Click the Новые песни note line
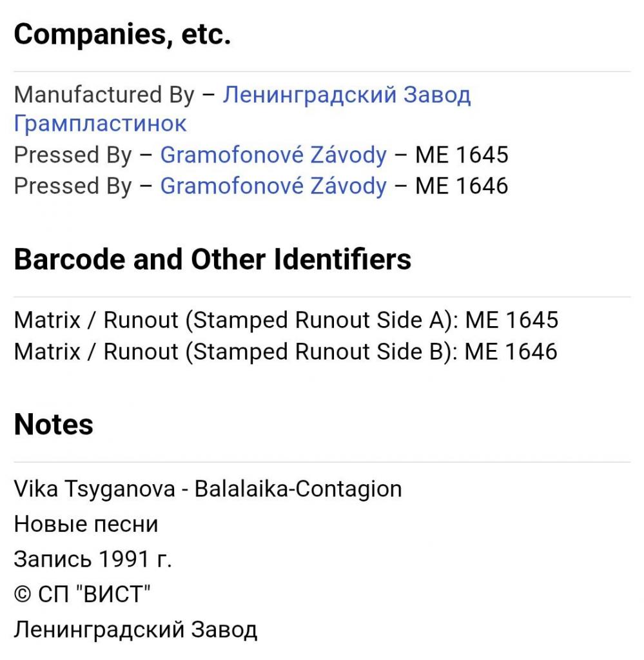 click(86, 524)
